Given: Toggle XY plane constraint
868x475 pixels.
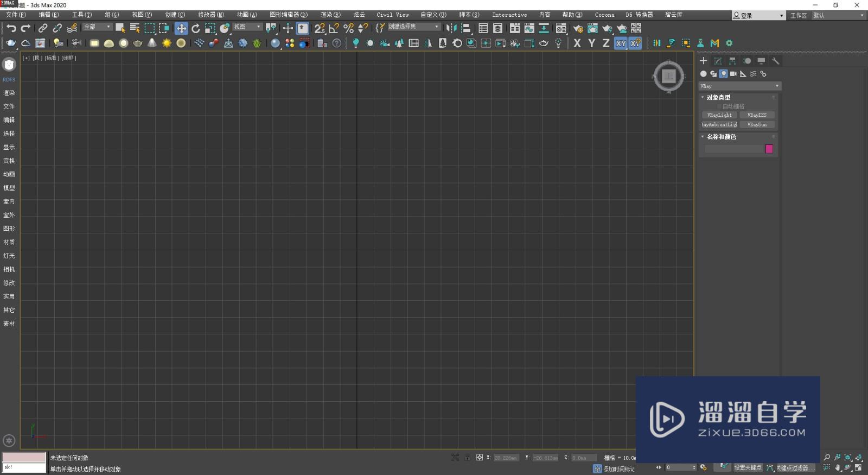Looking at the screenshot, I should point(621,43).
